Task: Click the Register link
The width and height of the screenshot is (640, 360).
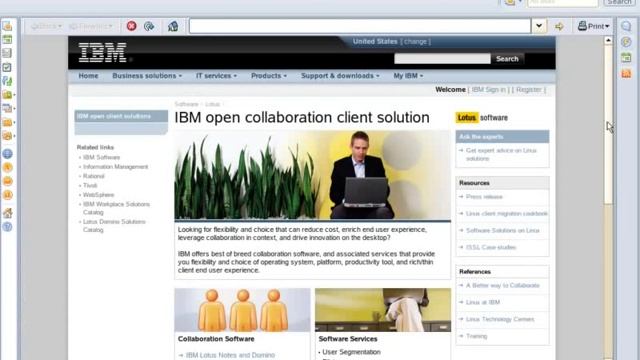Action: click(x=529, y=90)
